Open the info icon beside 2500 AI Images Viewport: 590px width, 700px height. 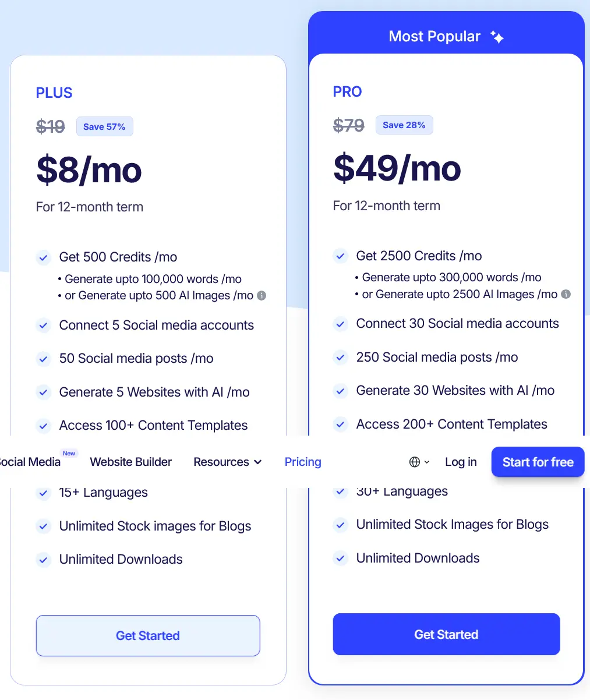565,295
